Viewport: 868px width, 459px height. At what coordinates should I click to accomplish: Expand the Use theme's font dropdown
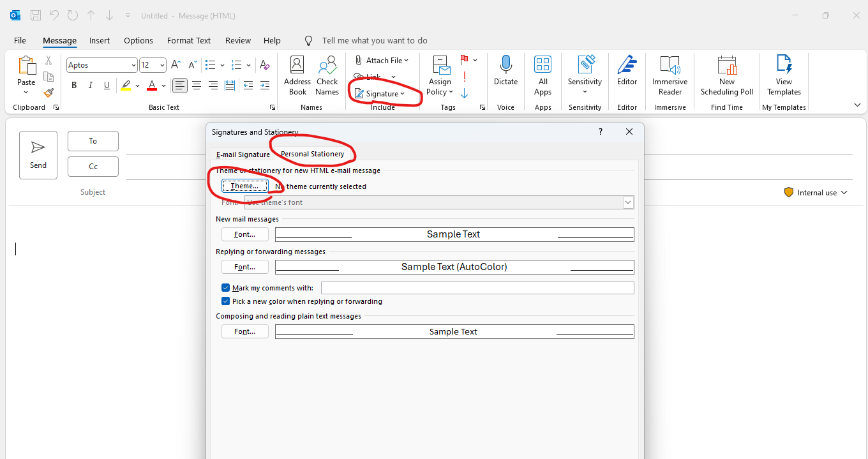click(x=628, y=202)
